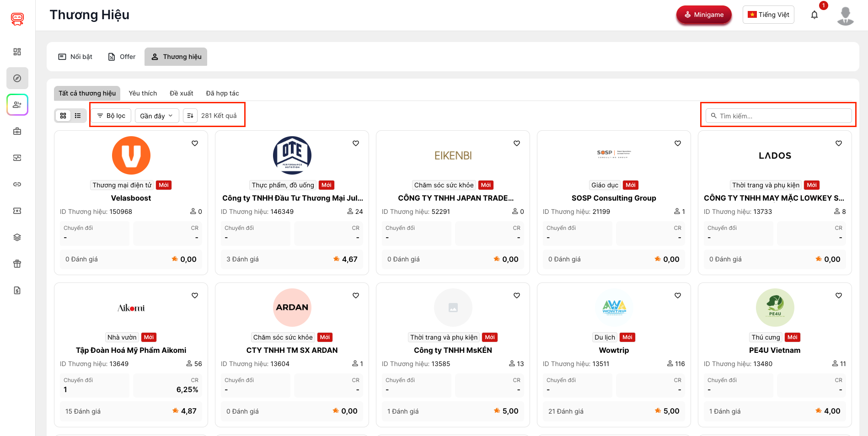Viewport: 868px width, 436px height.
Task: Open the Bộ lọc filter panel
Action: 111,116
